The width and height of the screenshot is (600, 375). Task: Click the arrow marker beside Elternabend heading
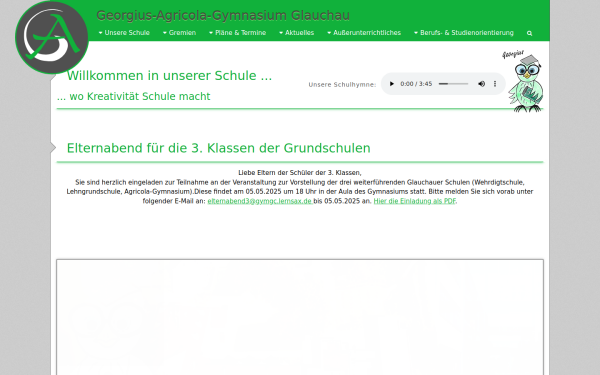click(x=53, y=147)
